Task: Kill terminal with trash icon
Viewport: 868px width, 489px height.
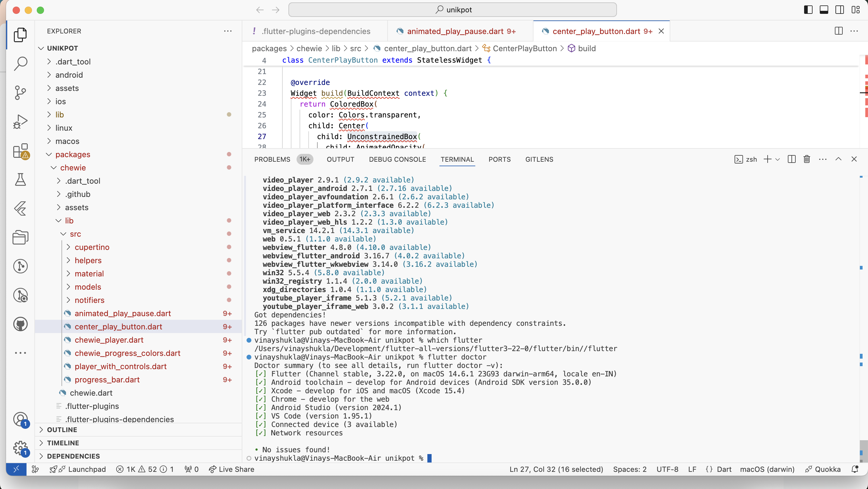Action: pyautogui.click(x=807, y=159)
